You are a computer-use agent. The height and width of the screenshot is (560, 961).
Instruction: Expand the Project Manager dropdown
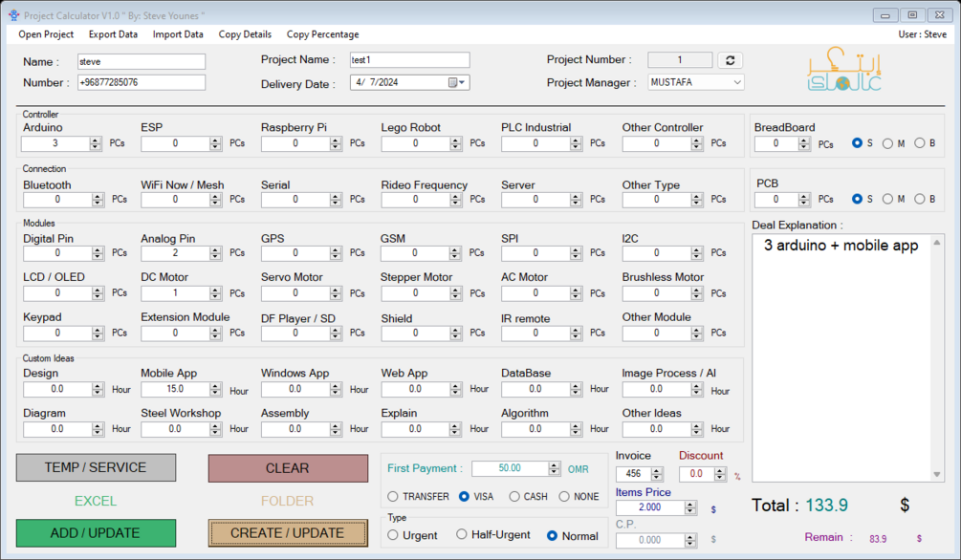point(736,82)
